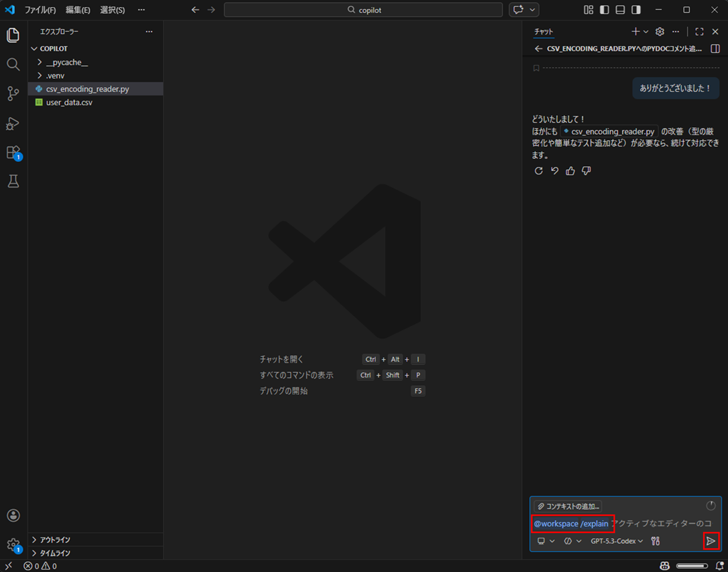Toggle the secondary side bar visibility
The height and width of the screenshot is (572, 728).
tap(635, 10)
